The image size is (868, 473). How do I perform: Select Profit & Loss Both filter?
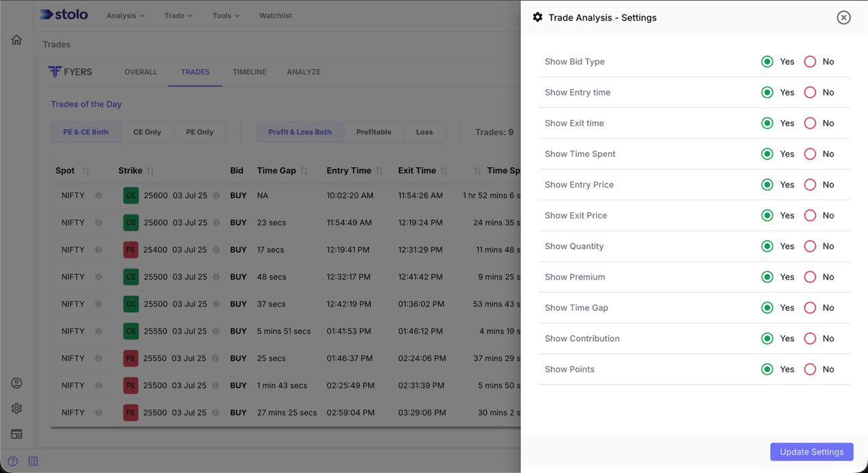coord(300,132)
